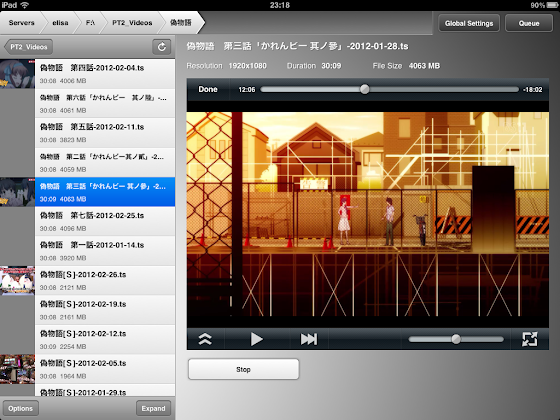Select the F:\ breadcrumb
This screenshot has height=420, width=560.
90,23
